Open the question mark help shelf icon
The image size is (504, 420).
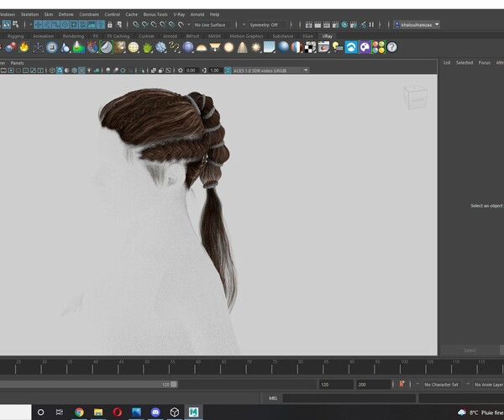click(x=391, y=48)
